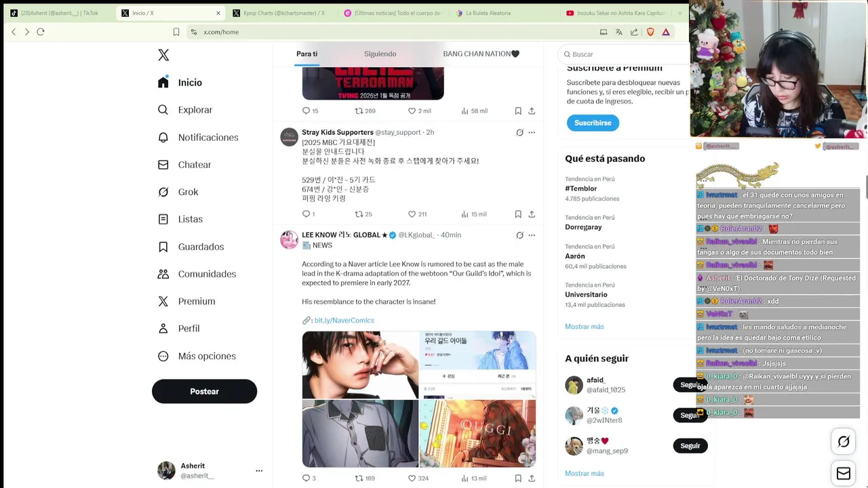This screenshot has width=868, height=488.
Task: Like the Stray Kids Supporters post
Action: point(417,214)
